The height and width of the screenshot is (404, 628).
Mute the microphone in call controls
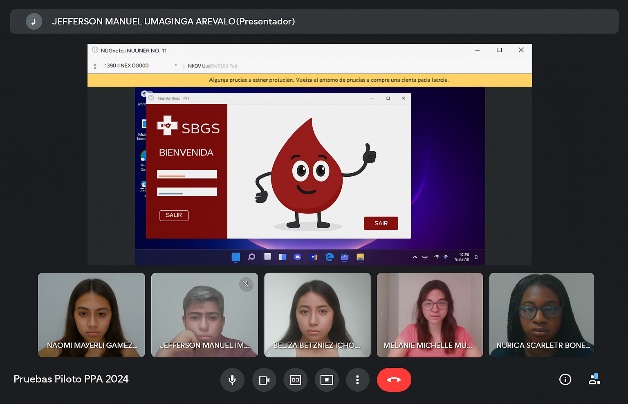233,380
